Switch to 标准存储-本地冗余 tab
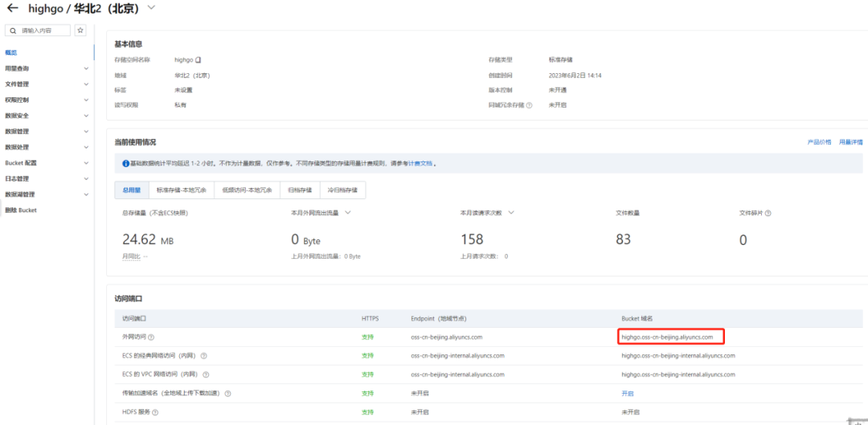The image size is (868, 425). click(181, 190)
